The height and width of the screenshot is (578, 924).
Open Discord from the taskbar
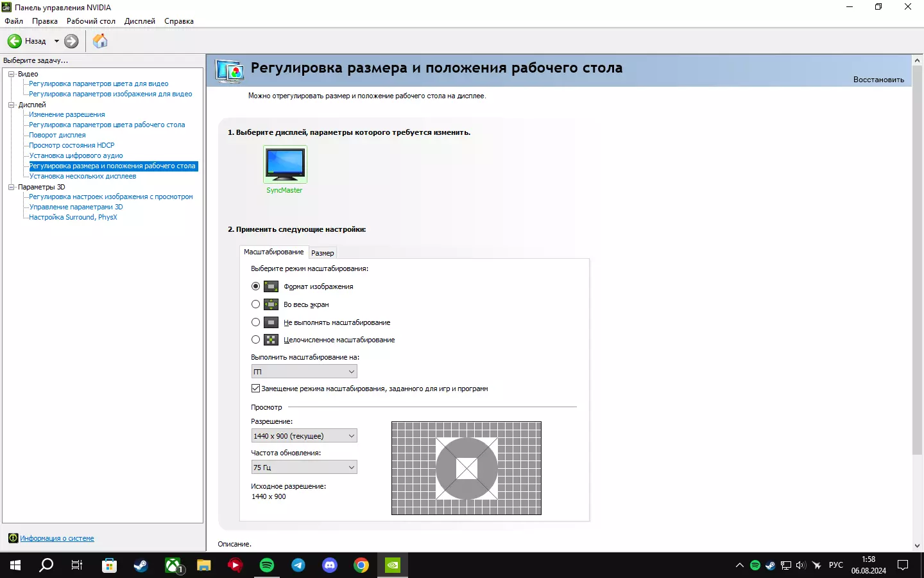tap(330, 565)
